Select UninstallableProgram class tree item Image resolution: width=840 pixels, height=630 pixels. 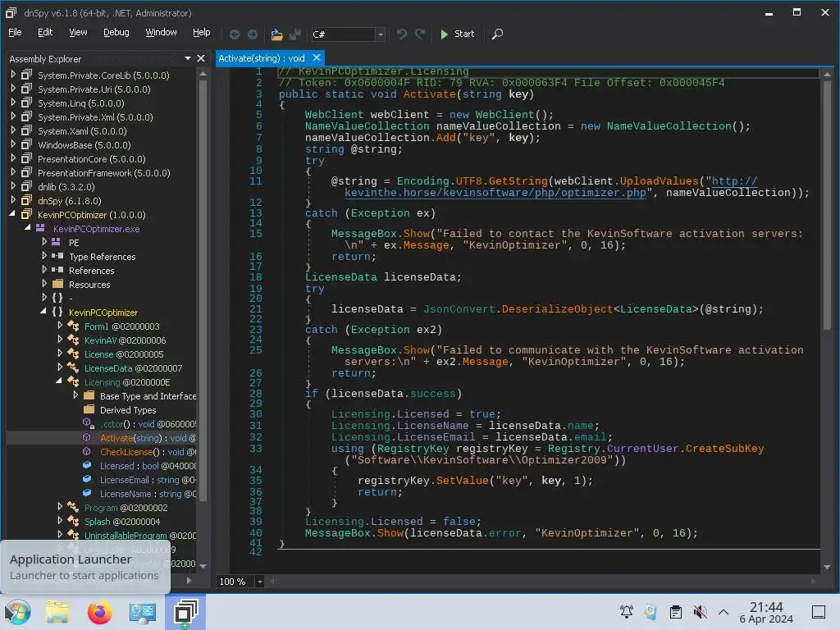pyautogui.click(x=139, y=535)
